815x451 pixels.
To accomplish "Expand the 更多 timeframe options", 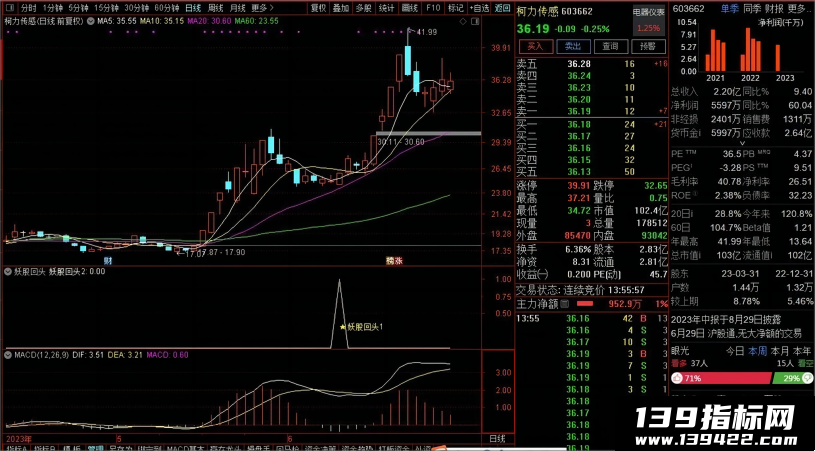I will (x=261, y=8).
